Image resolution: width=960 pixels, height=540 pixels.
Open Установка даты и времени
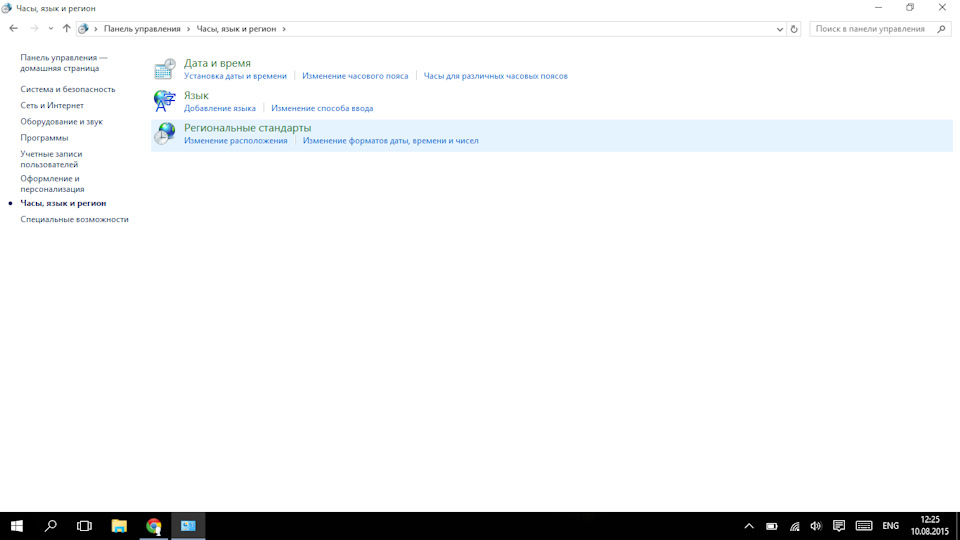click(x=235, y=76)
